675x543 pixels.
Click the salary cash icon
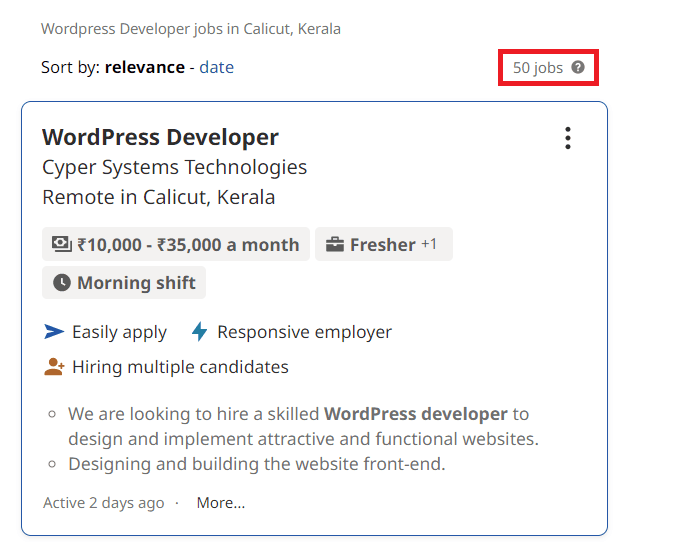point(62,244)
